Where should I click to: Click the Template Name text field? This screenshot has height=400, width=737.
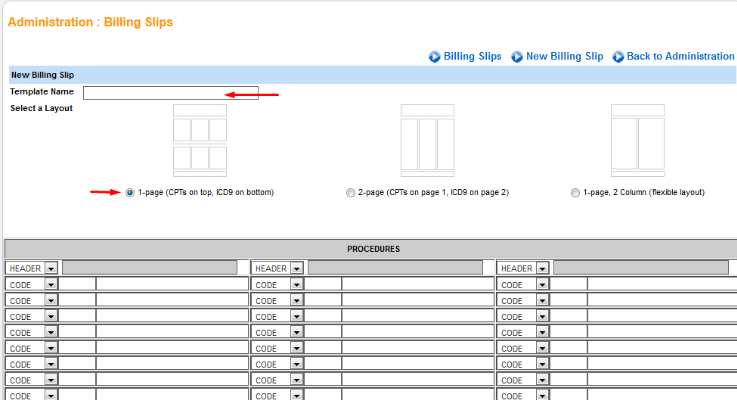170,93
